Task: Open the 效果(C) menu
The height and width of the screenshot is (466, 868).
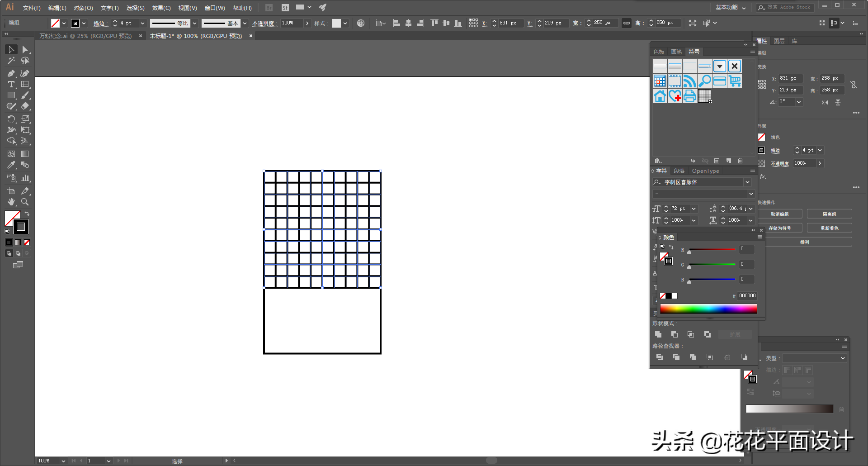Action: 161,8
